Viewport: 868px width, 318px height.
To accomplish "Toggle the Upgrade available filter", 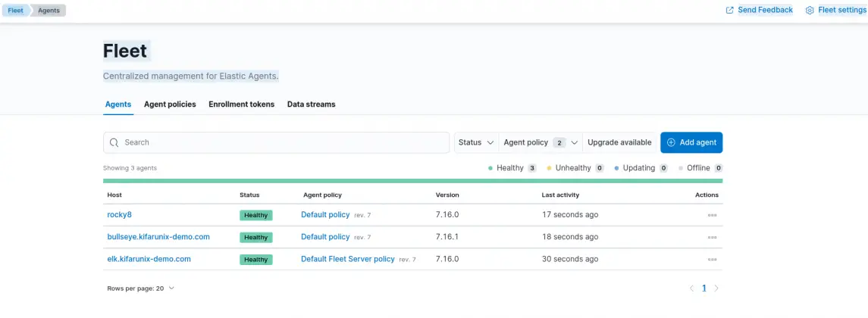I will point(619,142).
